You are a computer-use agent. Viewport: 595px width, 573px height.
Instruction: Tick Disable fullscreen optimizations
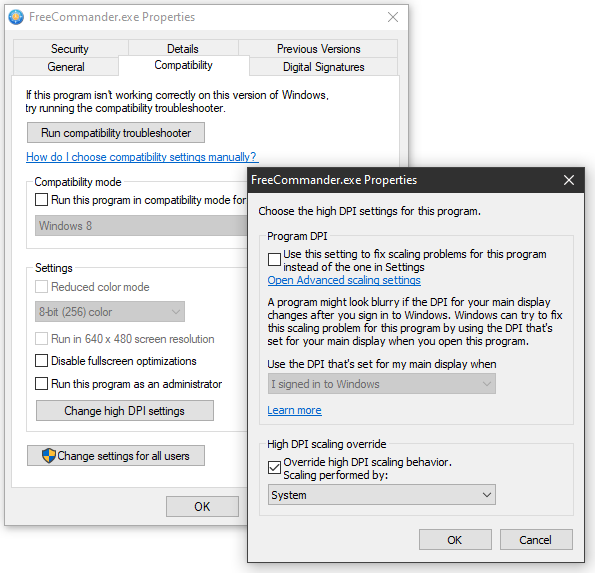41,360
